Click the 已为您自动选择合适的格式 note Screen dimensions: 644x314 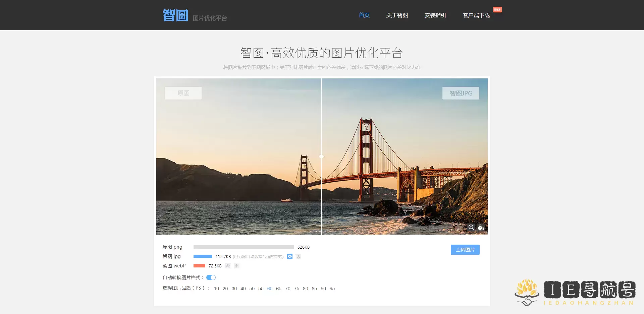(x=258, y=257)
